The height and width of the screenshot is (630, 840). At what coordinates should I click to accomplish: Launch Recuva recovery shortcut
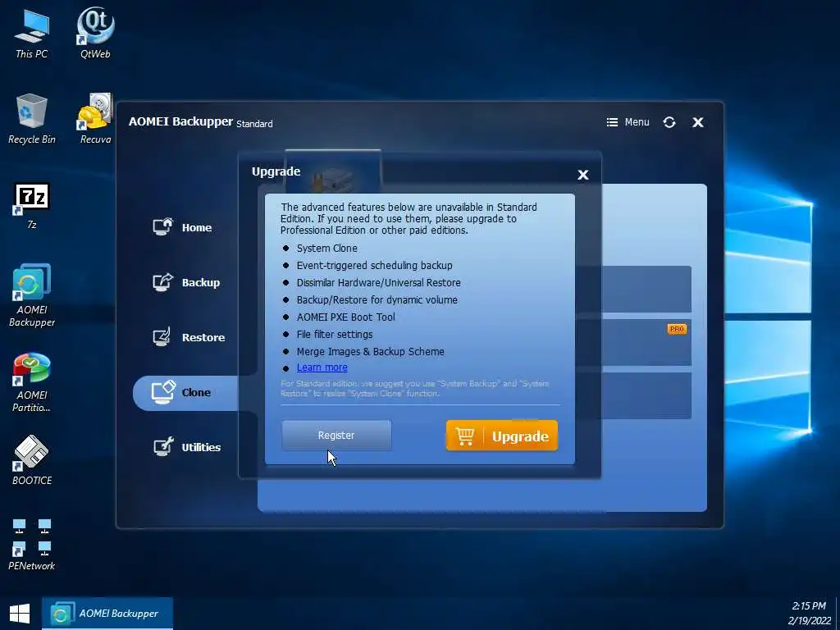[95, 118]
